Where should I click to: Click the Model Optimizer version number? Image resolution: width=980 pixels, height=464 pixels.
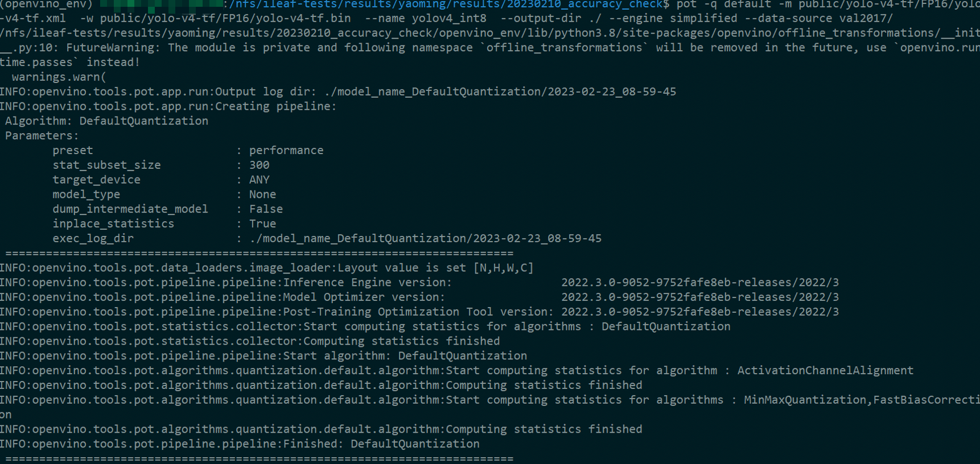(700, 297)
